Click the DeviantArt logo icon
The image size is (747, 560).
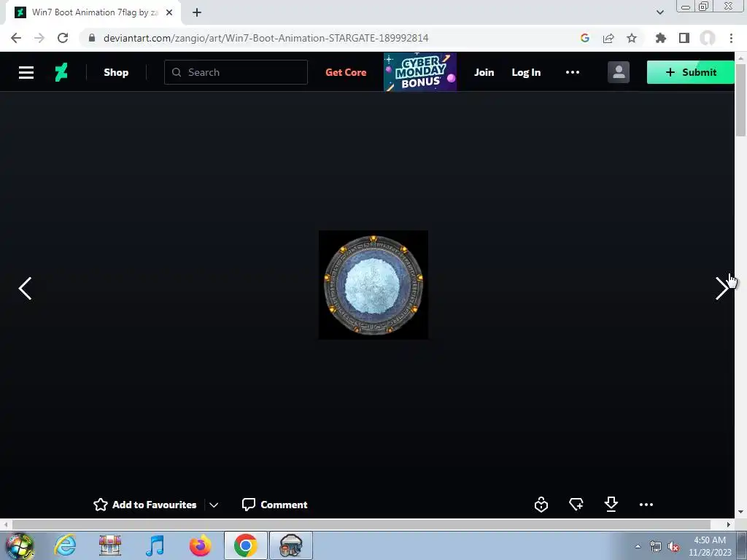point(61,72)
